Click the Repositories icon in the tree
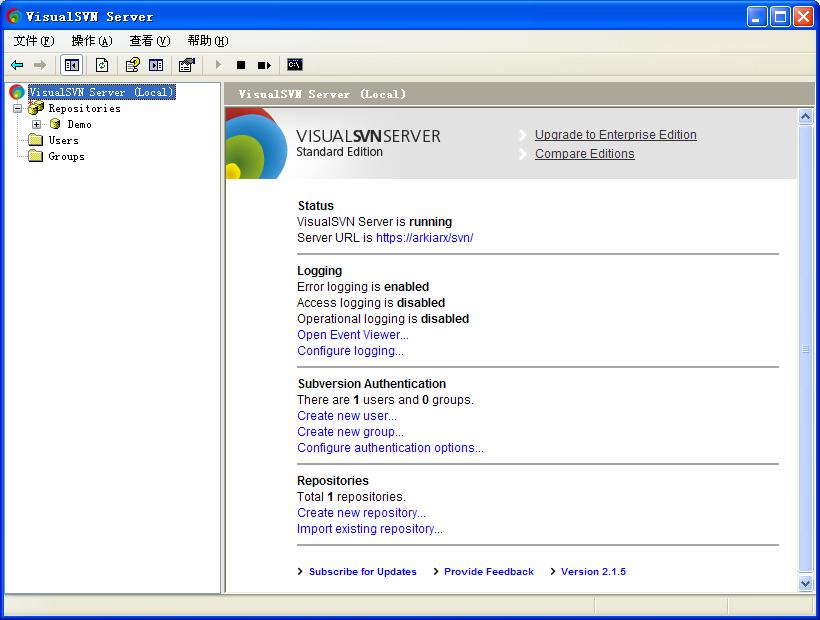Screen dimensions: 820x620 (x=36, y=108)
